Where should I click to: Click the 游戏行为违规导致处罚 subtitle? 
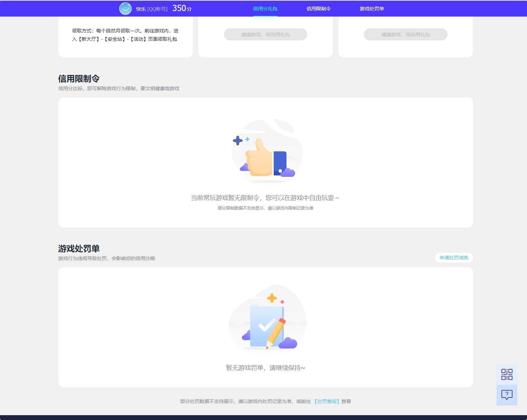[x=106, y=258]
